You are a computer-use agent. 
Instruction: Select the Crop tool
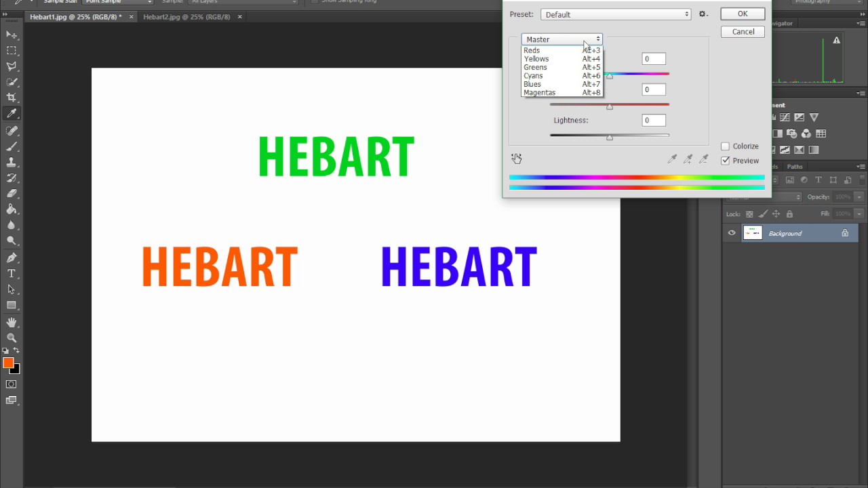pos(12,98)
